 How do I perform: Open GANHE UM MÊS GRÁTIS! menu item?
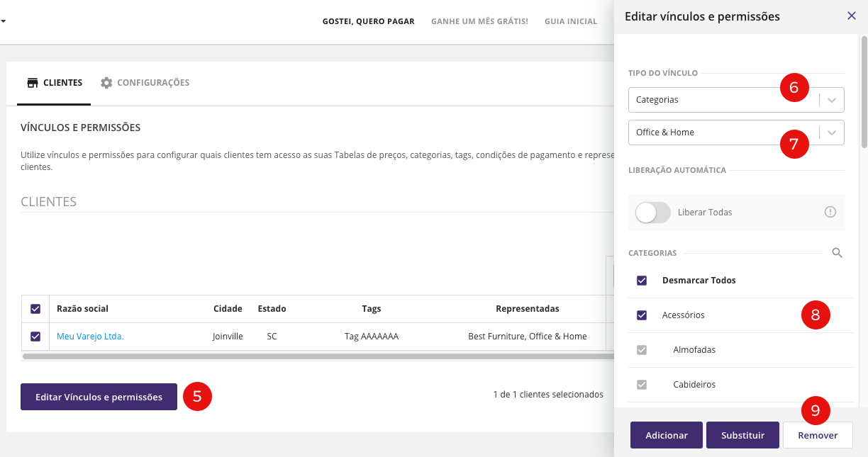[x=479, y=21]
